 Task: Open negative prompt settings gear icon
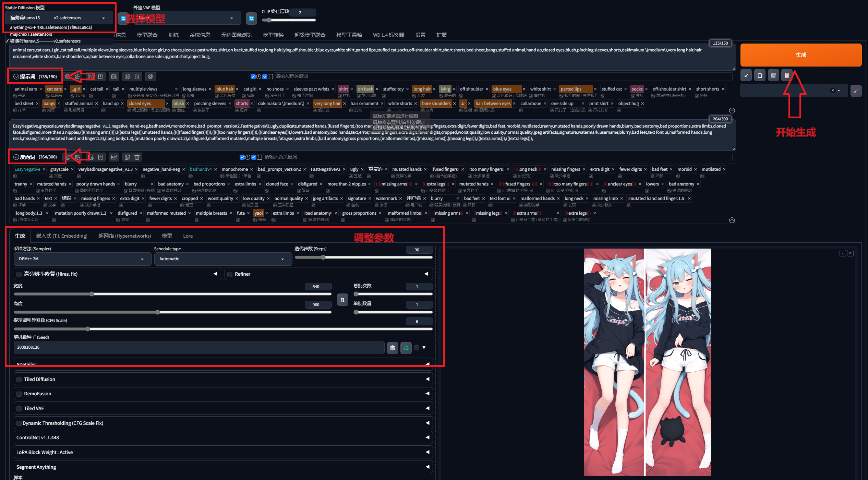(x=77, y=157)
